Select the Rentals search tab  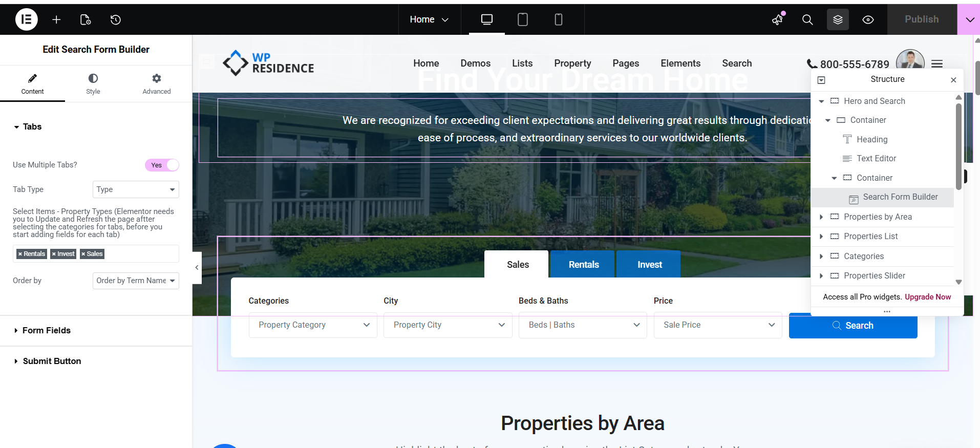coord(583,265)
